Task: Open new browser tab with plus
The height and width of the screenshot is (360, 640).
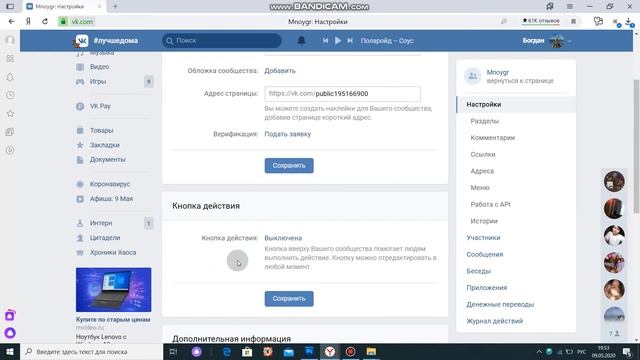Action: (115, 7)
